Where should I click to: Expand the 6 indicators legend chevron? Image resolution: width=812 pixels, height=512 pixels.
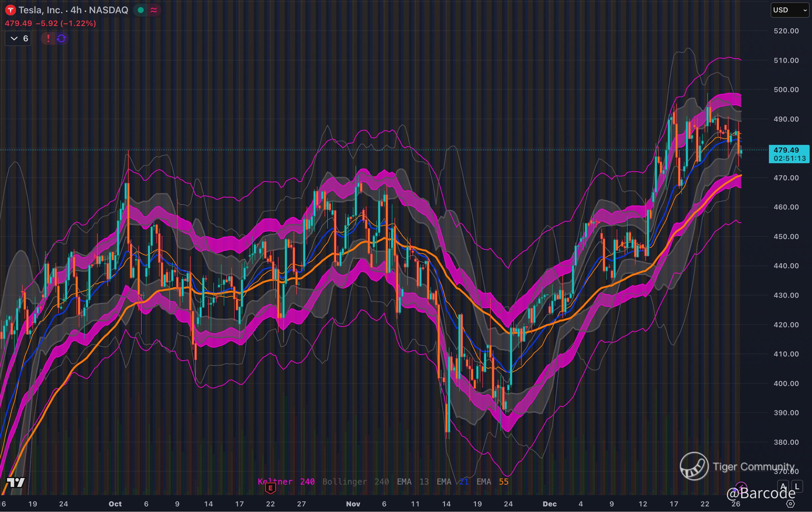14,38
